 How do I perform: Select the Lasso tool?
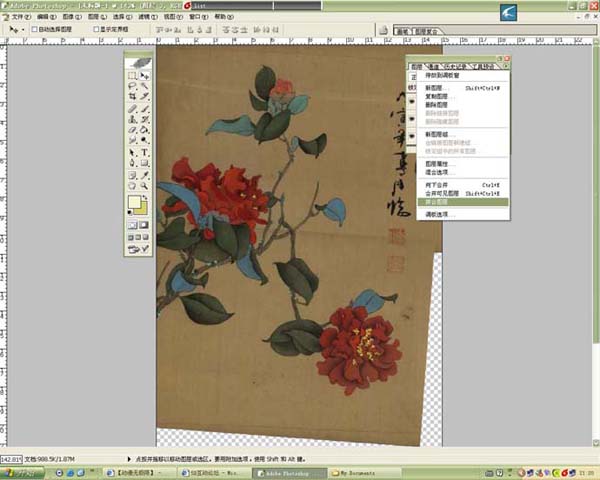point(133,86)
